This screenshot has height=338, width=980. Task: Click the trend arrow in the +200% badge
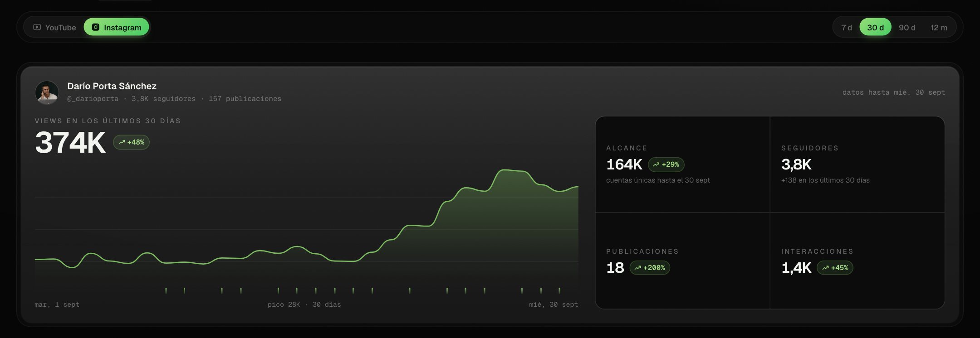tap(638, 268)
